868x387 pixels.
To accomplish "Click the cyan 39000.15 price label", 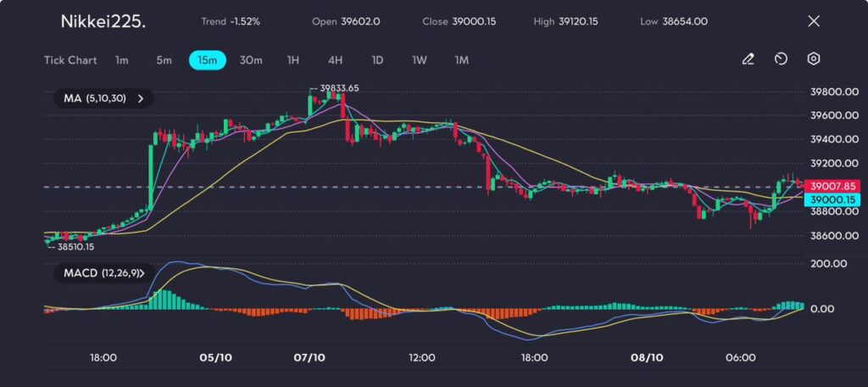I will click(835, 199).
